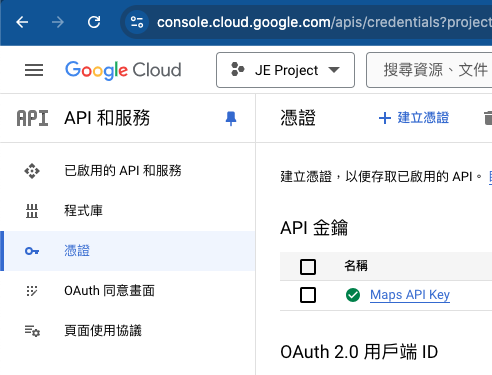Open the Maps API Key link

click(410, 295)
